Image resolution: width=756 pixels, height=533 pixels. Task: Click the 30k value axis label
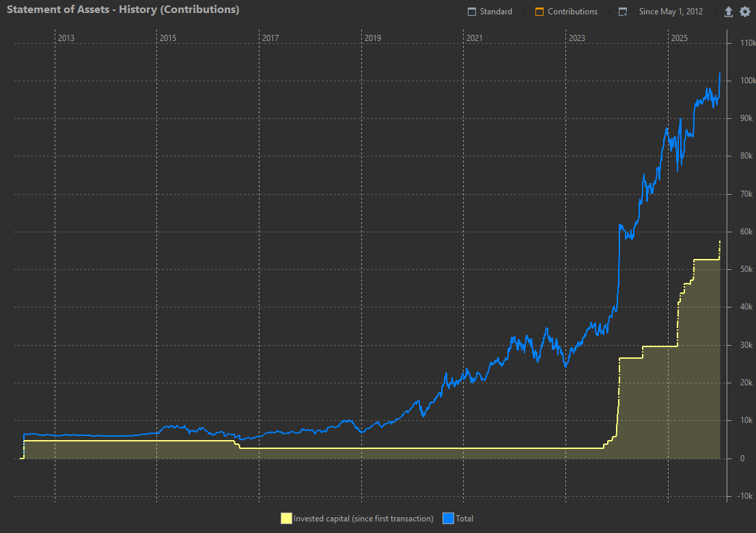click(747, 345)
